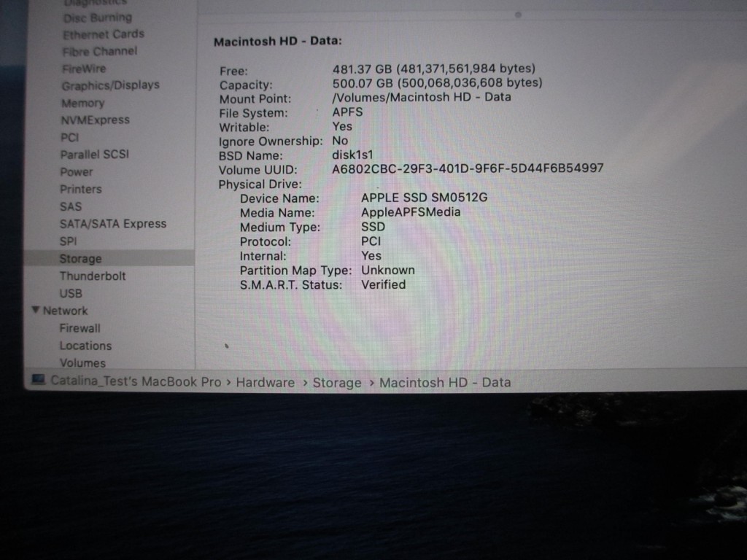
Task: Click the Mount Point label
Action: (255, 99)
